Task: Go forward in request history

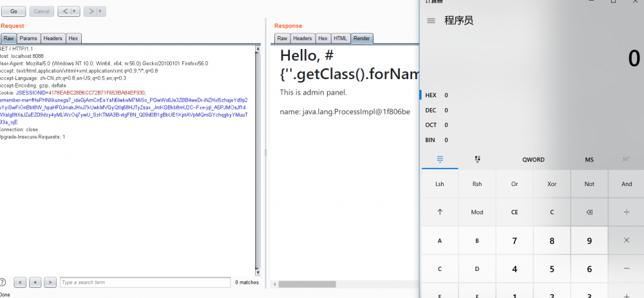Action: pyautogui.click(x=91, y=12)
